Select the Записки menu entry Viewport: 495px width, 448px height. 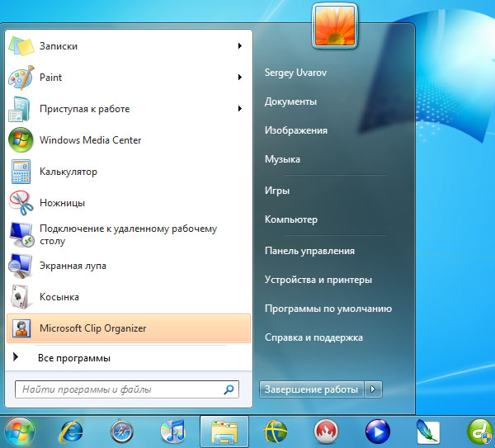click(129, 46)
